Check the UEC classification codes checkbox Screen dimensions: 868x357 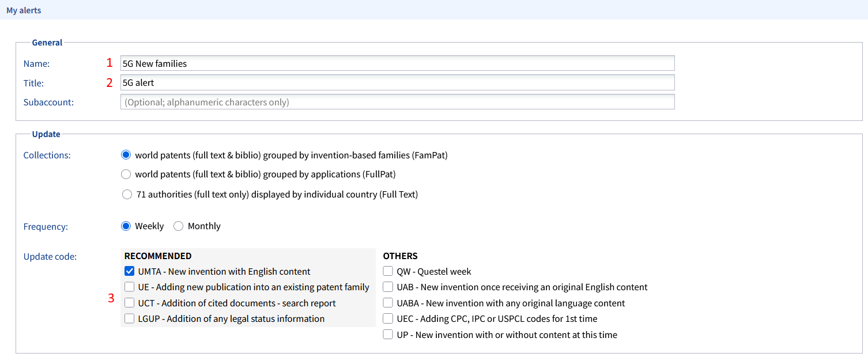(x=388, y=319)
